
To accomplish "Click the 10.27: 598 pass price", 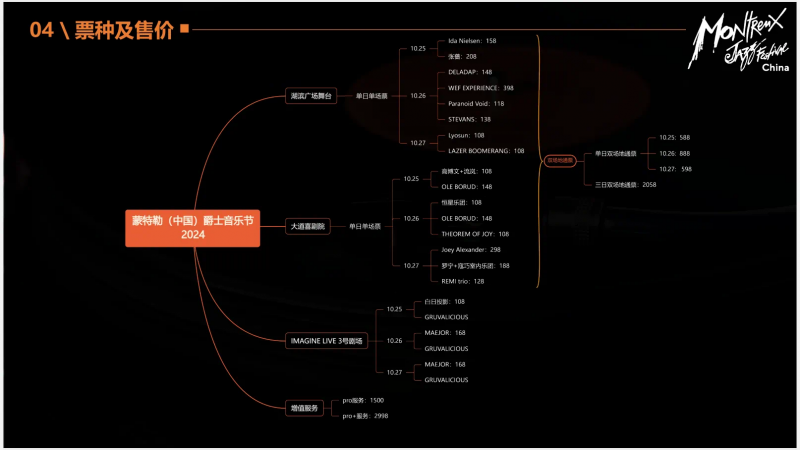I will click(x=676, y=169).
